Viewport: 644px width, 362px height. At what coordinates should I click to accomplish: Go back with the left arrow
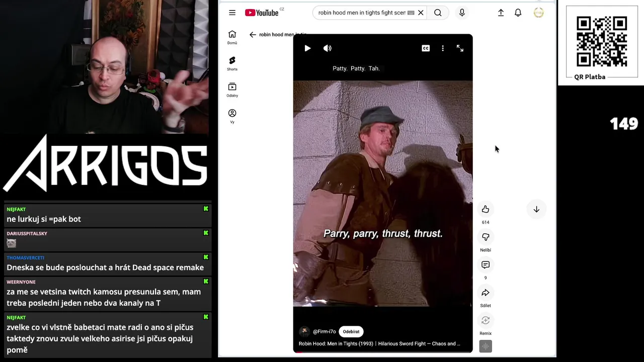[x=253, y=35]
